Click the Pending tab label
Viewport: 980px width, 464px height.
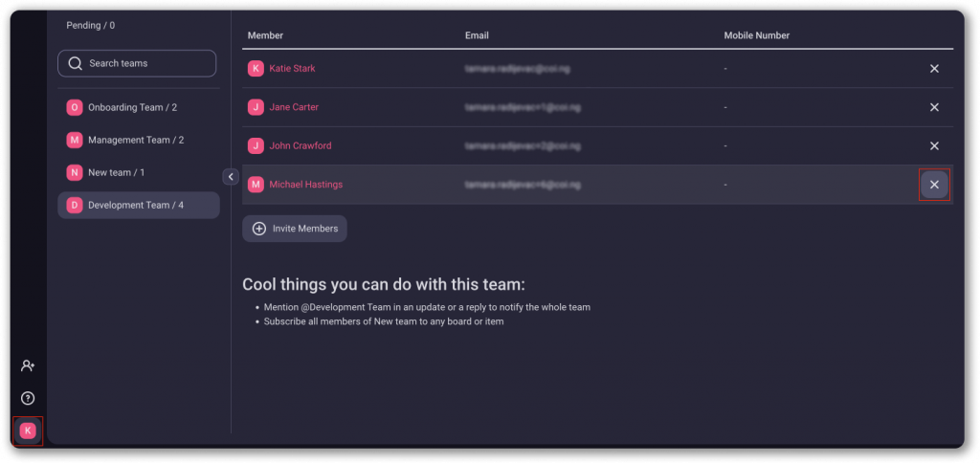click(x=90, y=25)
